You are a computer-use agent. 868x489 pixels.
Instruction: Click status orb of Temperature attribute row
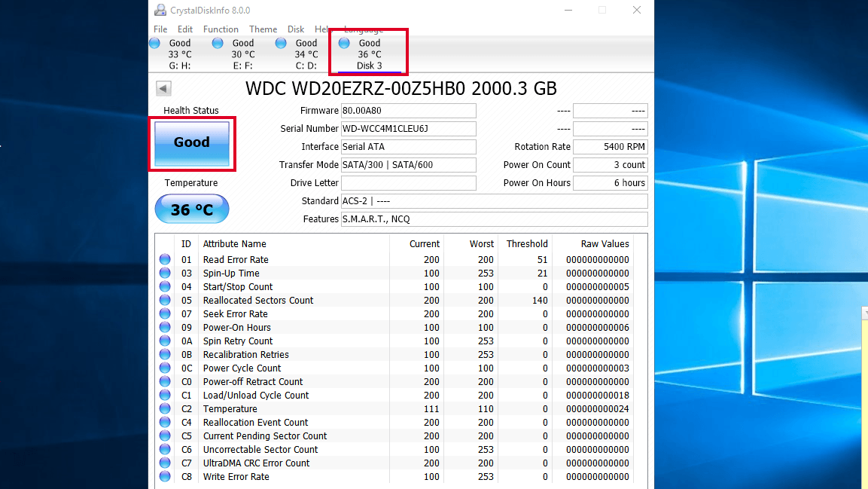(165, 408)
